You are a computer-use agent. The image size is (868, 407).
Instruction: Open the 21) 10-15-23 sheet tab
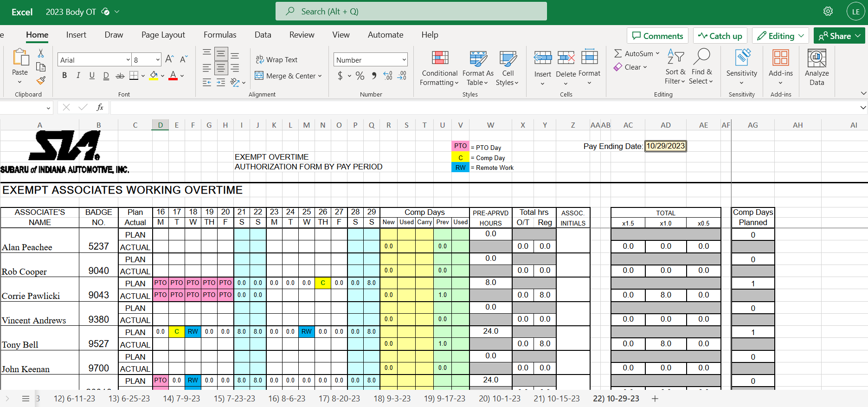pos(556,399)
